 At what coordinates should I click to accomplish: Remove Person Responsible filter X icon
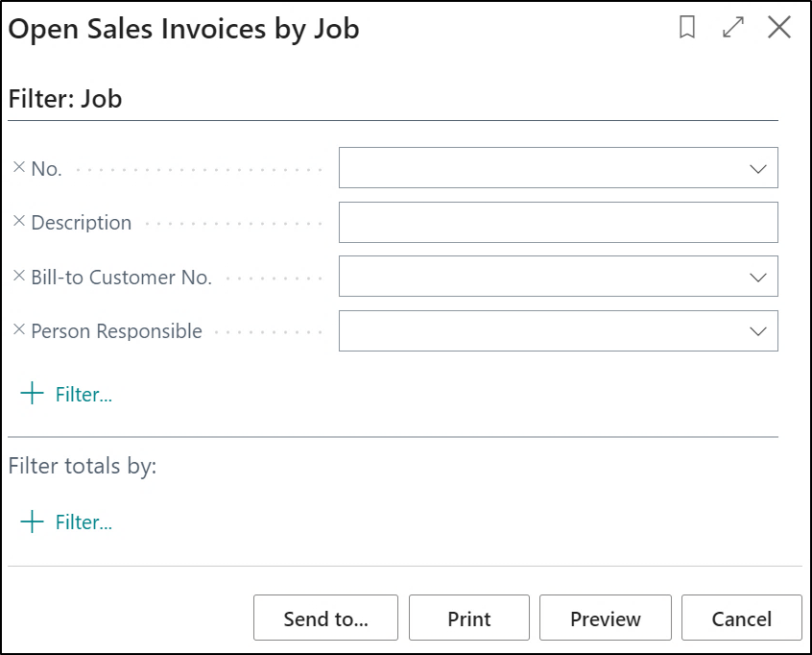coord(19,330)
